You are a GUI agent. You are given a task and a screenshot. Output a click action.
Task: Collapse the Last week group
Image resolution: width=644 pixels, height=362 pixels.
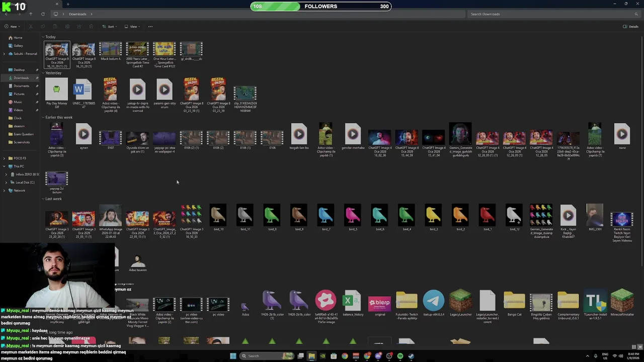click(x=43, y=199)
